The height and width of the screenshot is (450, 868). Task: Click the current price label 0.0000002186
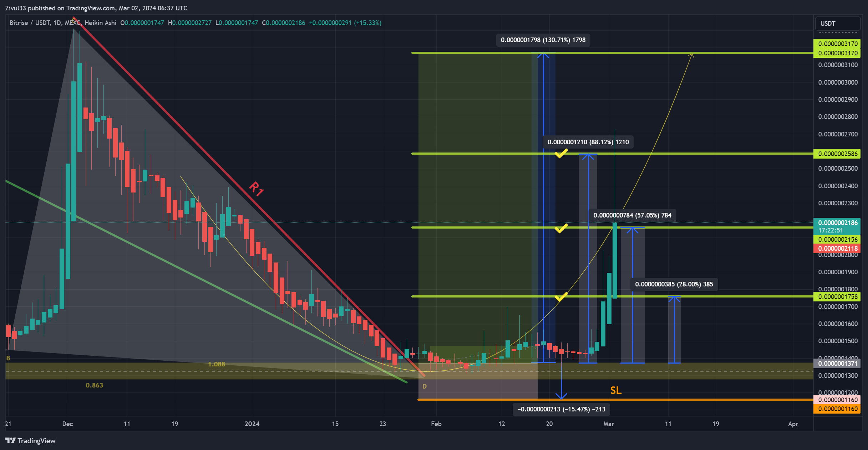(x=837, y=222)
